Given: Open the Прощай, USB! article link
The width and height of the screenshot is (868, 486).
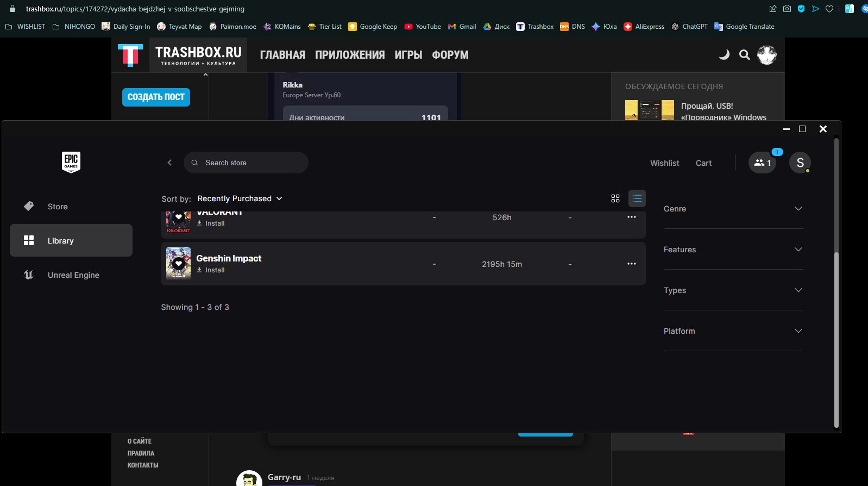Looking at the screenshot, I should pyautogui.click(x=724, y=111).
